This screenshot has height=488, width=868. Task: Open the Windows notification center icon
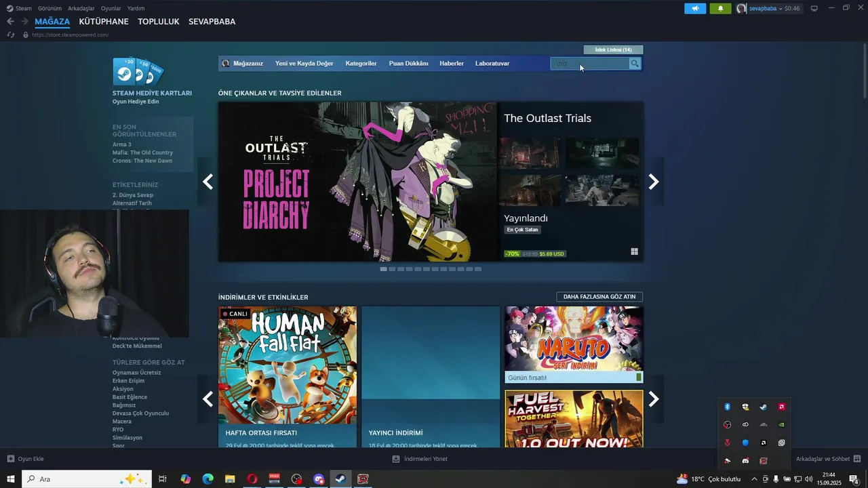tap(854, 479)
